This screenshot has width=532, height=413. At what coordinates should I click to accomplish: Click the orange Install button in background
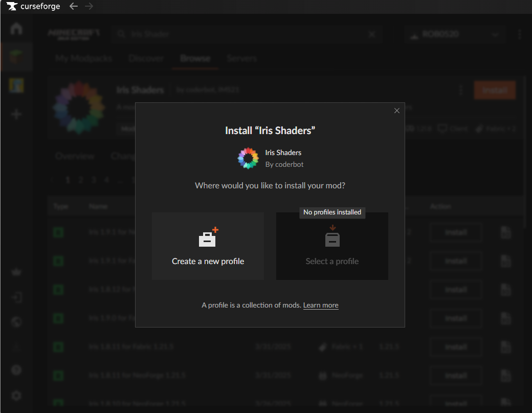pos(495,90)
